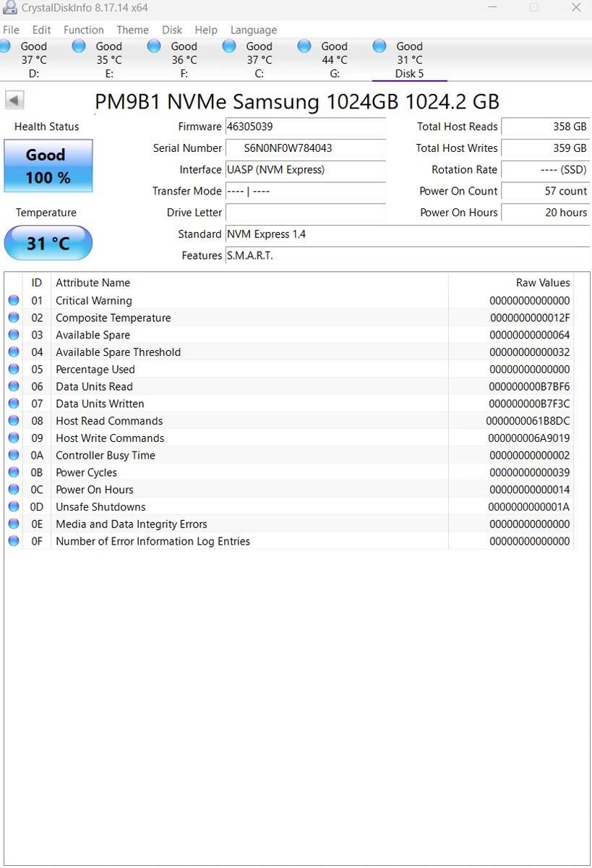This screenshot has width=592, height=868.
Task: Open the Disk menu
Action: coord(172,30)
